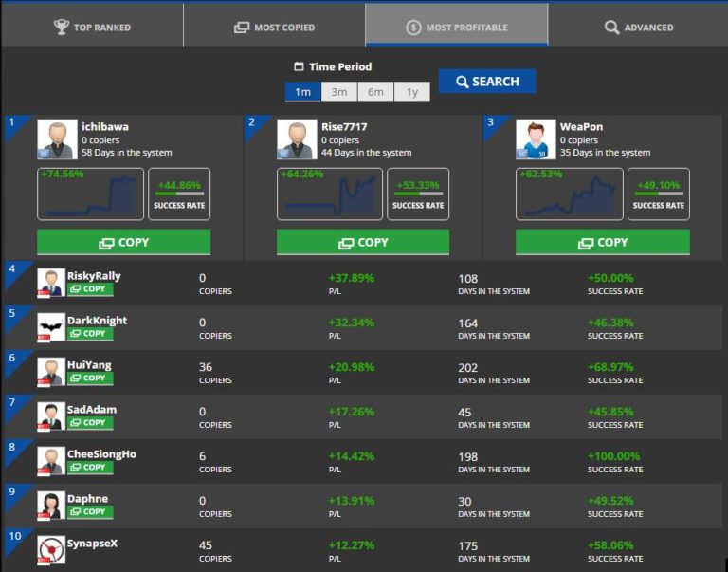Click ichibawa's avatar icon

[x=56, y=139]
